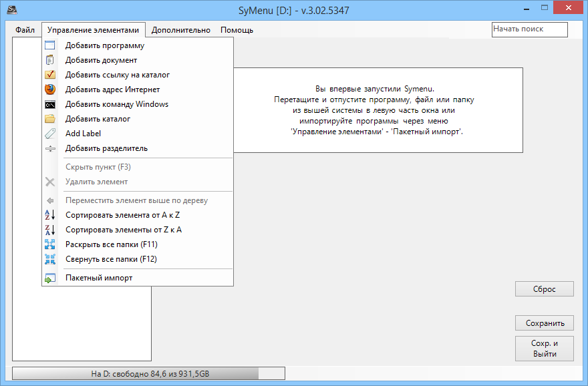Image resolution: width=588 pixels, height=386 pixels.
Task: Click the Firefox icon for Internet address
Action: 50,89
